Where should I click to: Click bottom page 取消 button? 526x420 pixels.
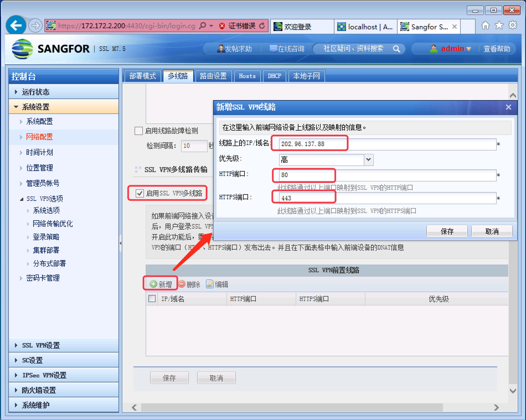pos(216,378)
